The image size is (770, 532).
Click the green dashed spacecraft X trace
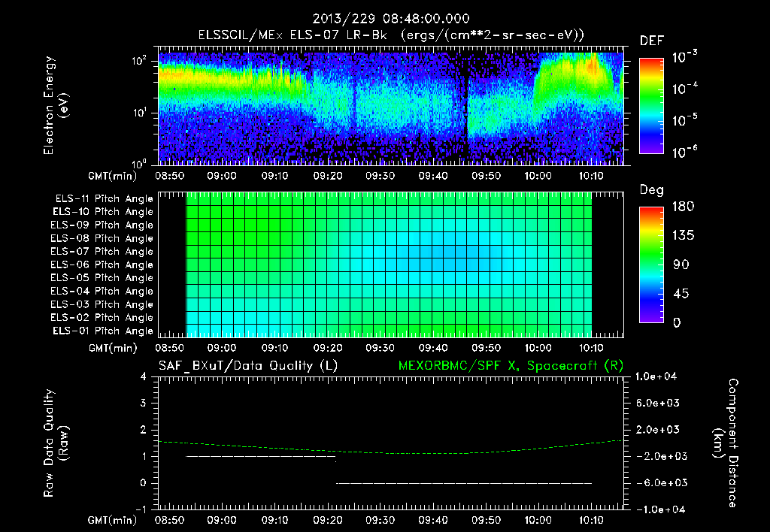coord(390,448)
